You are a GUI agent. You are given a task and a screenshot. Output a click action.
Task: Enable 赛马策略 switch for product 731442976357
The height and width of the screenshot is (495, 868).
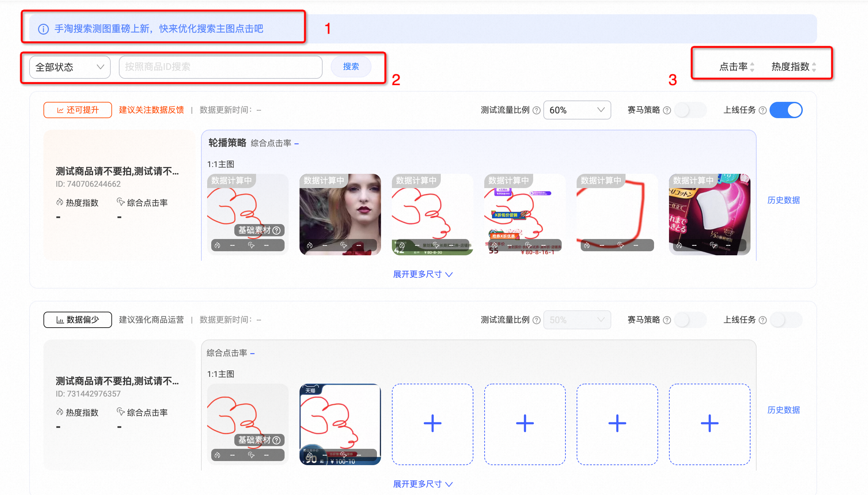[x=690, y=320]
